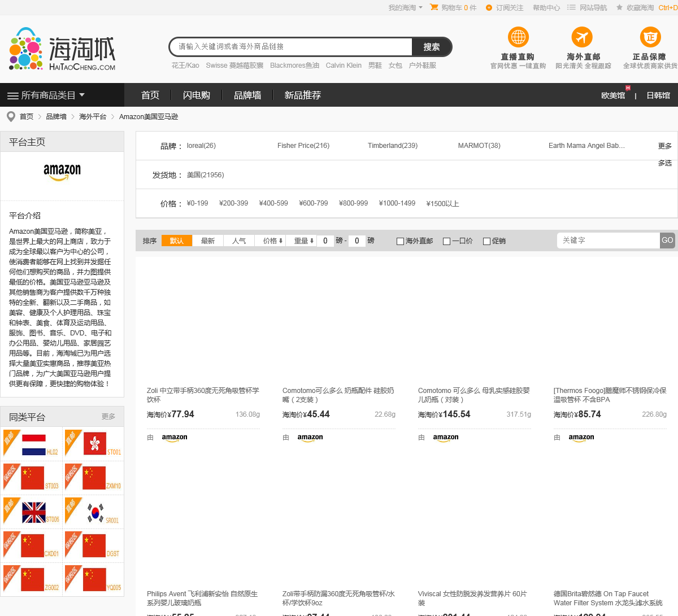
Task: Open the 首页 navigation tab
Action: [x=150, y=95]
